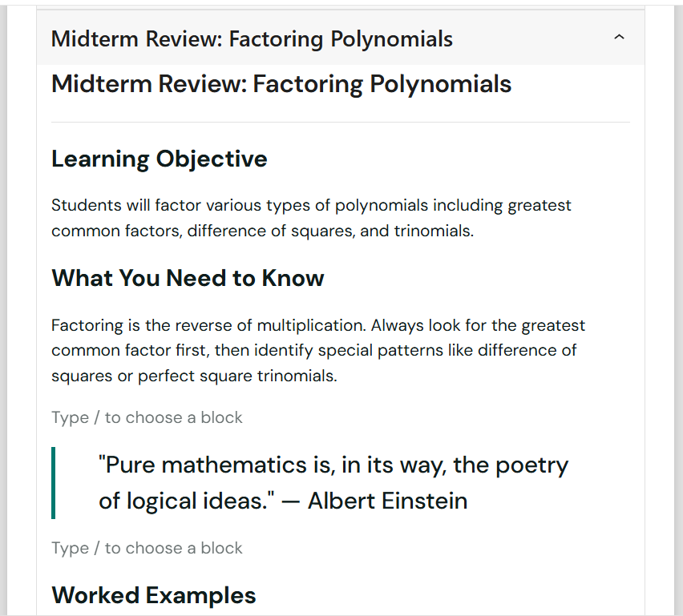The width and height of the screenshot is (683, 616).
Task: Place cursor on "Albert Einstein" in the quote
Action: pyautogui.click(x=387, y=501)
